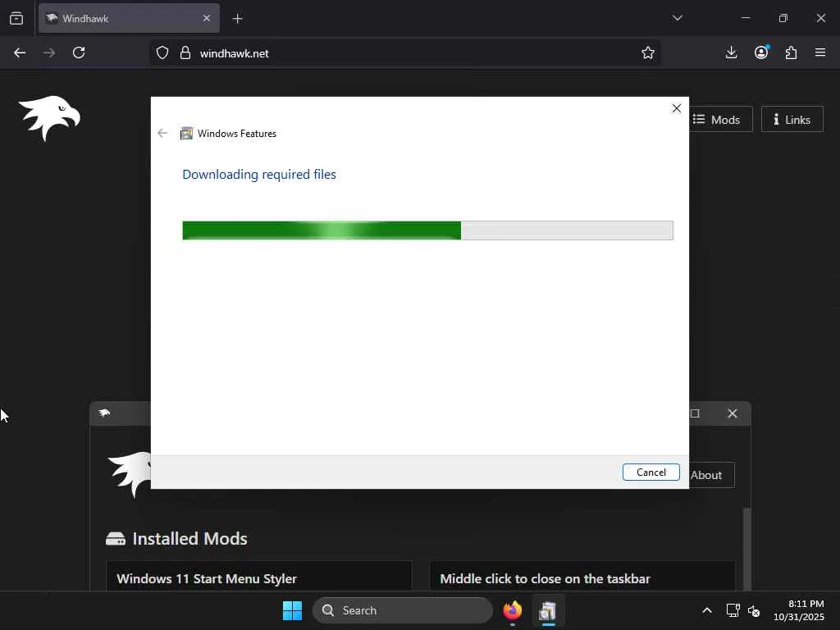Open Firefox from the taskbar

(x=513, y=610)
